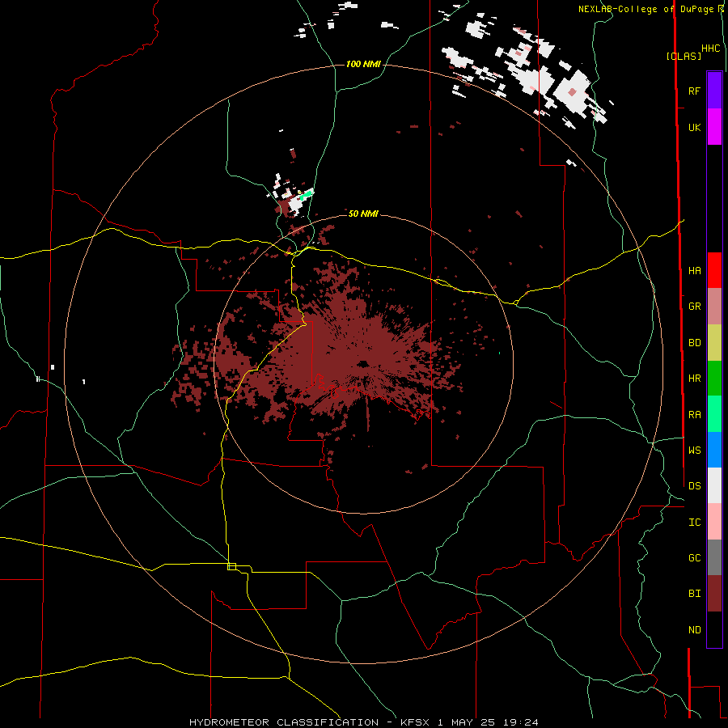Viewport: 728px width, 728px height.
Task: Click the GR pinkish-brown legend swatch
Action: [x=714, y=307]
